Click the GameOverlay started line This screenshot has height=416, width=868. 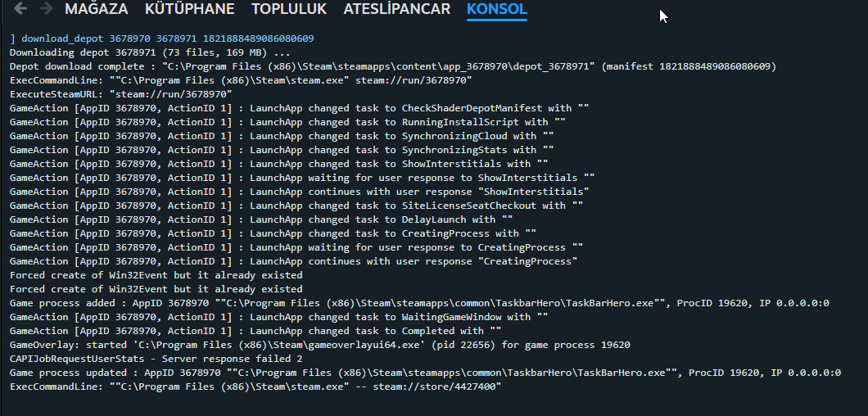(x=320, y=345)
